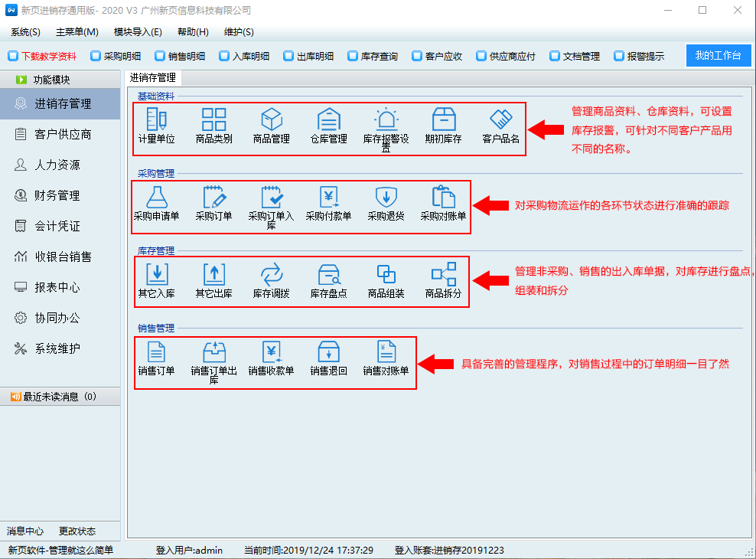Screen dimensions: 756x559
Task: Click 供应商应付 toolbar shortcut
Action: tap(506, 57)
